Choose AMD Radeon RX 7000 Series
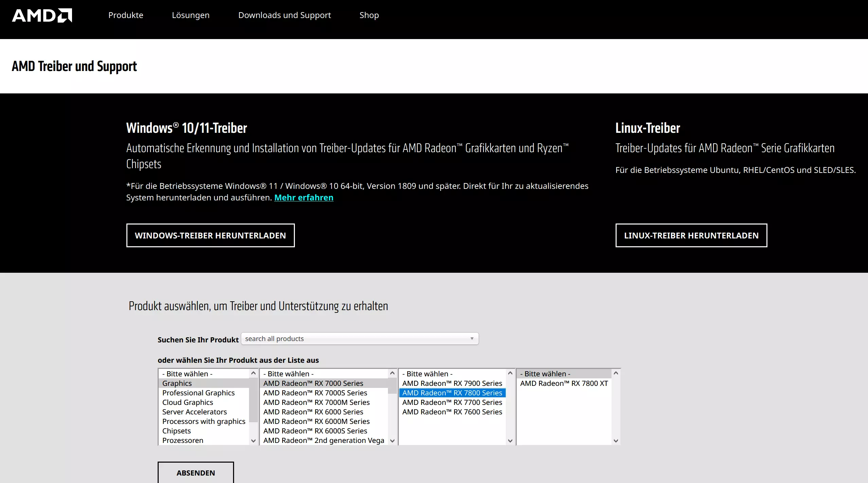Screen dimensions: 868x483 [324, 383]
